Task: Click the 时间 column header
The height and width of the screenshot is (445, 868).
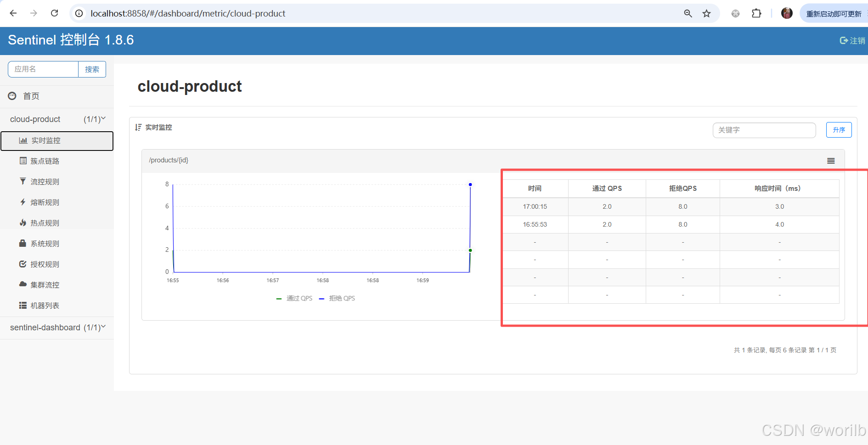Action: pos(535,189)
